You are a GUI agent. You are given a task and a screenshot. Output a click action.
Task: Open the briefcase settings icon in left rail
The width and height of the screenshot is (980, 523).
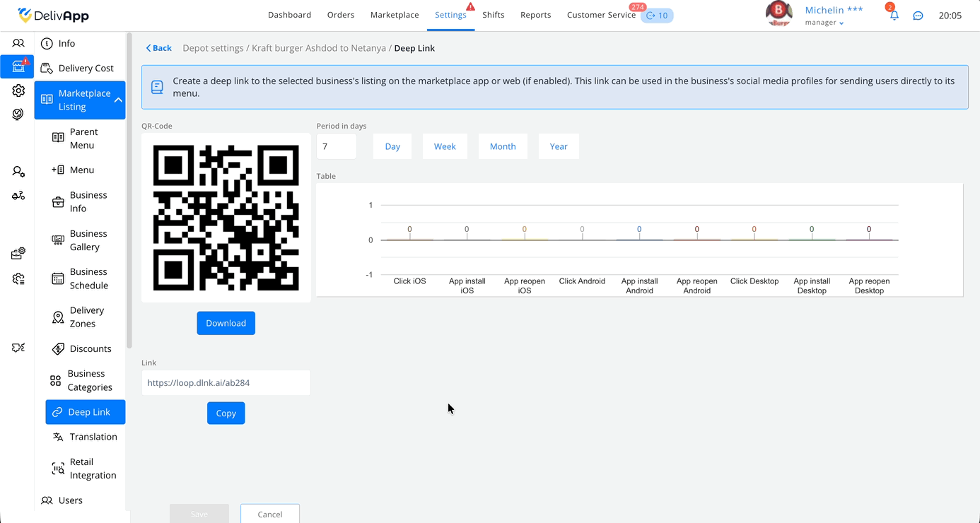point(18,253)
